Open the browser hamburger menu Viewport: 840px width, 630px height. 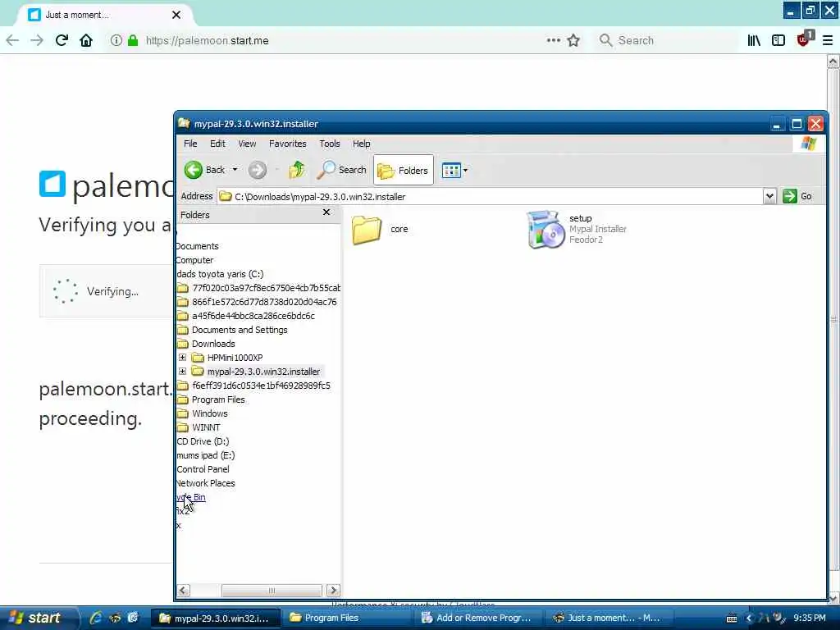[x=828, y=40]
